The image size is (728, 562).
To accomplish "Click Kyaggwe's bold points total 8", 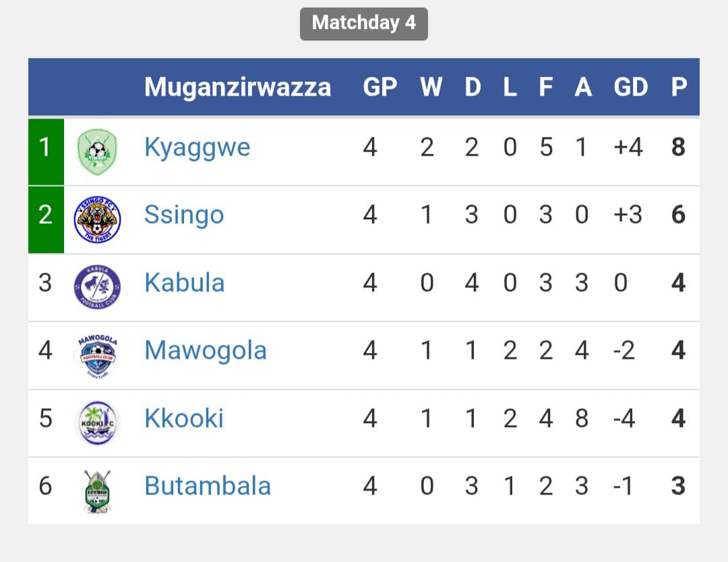I will [x=678, y=148].
